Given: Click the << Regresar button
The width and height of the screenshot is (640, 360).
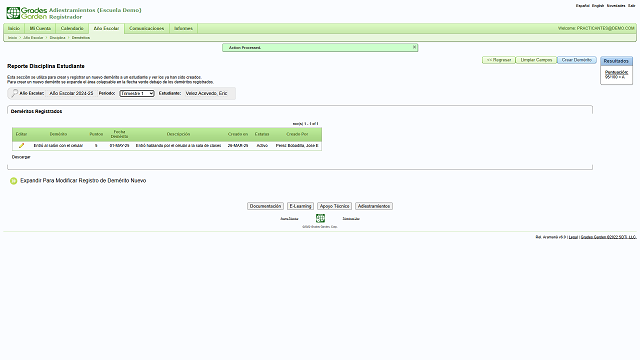Looking at the screenshot, I should [499, 60].
